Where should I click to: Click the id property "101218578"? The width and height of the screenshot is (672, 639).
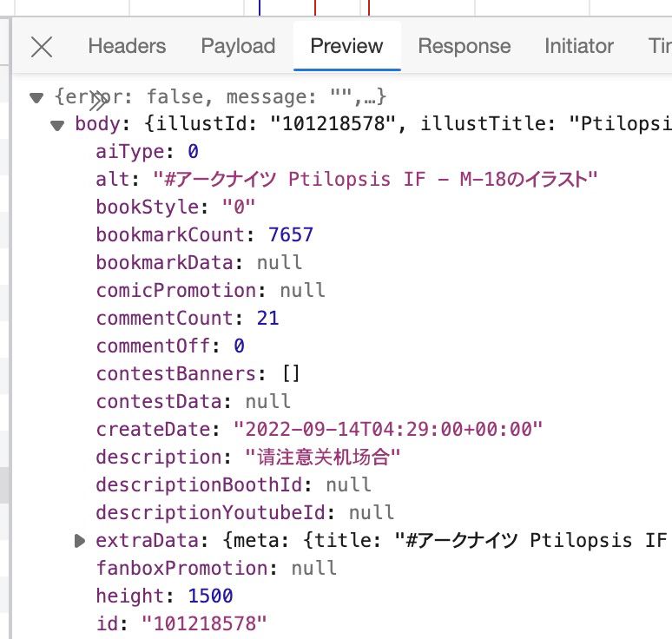point(204,623)
